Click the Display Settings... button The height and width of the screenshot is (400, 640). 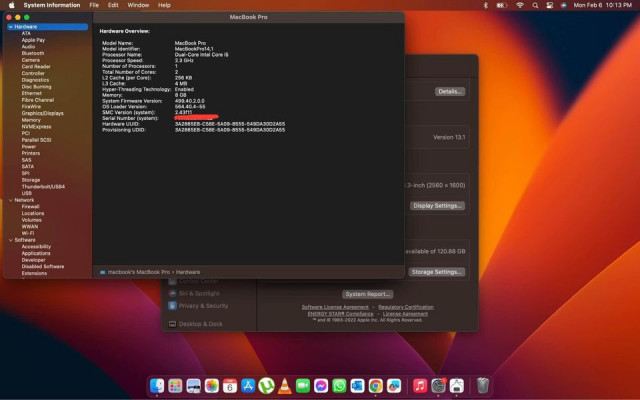437,206
